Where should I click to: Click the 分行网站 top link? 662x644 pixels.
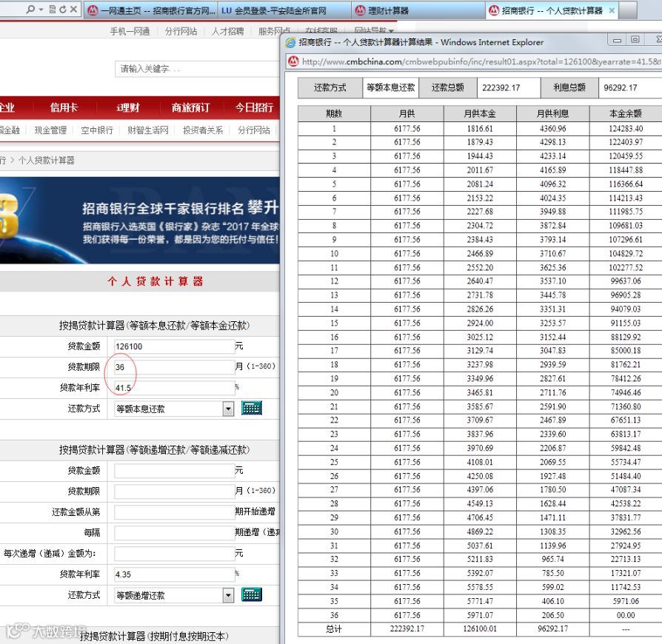(x=181, y=31)
